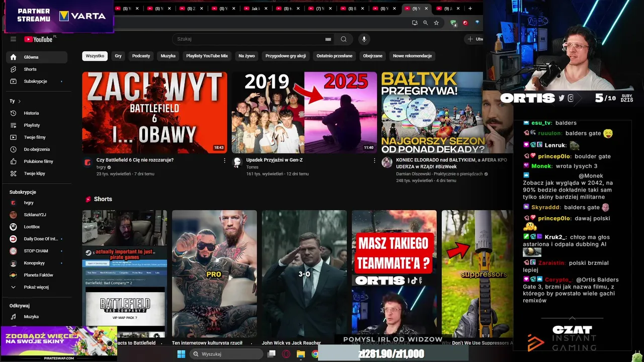The image size is (644, 362).
Task: Open options menu for Battlefield 6 video
Action: (224, 160)
